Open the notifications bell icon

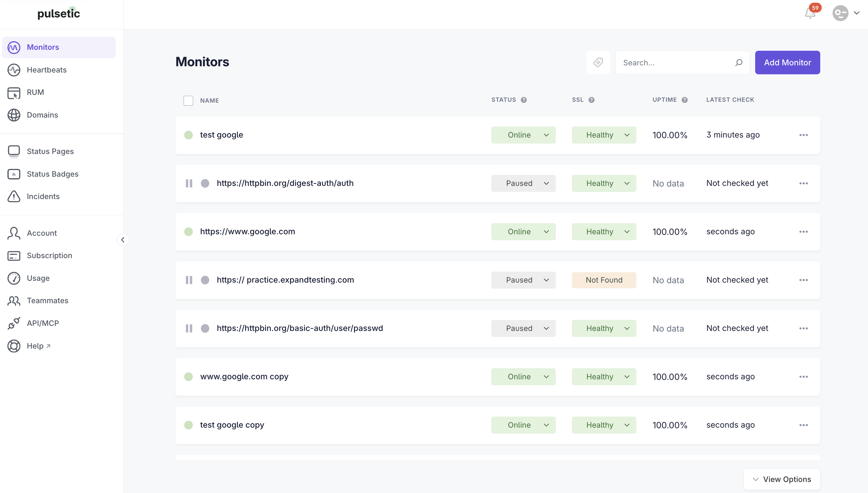pos(810,13)
